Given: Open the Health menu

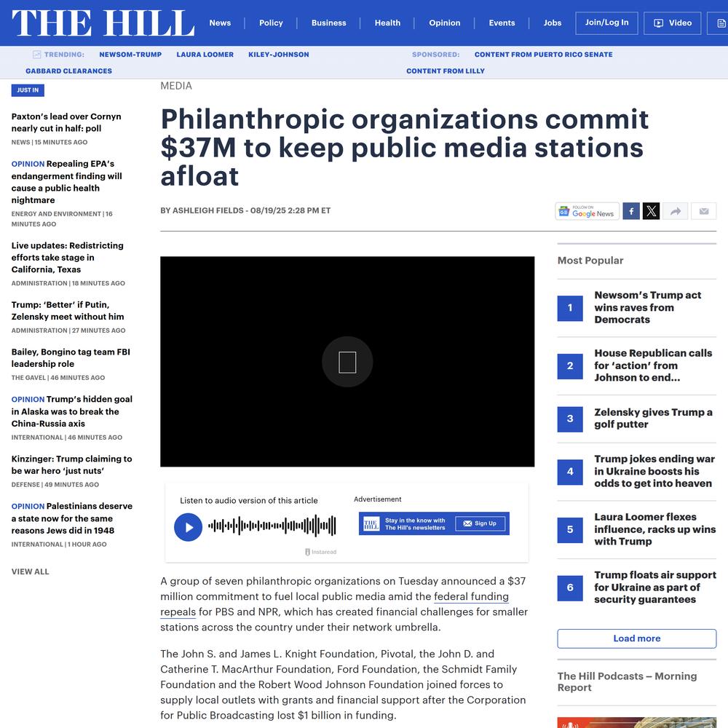Looking at the screenshot, I should pyautogui.click(x=388, y=23).
